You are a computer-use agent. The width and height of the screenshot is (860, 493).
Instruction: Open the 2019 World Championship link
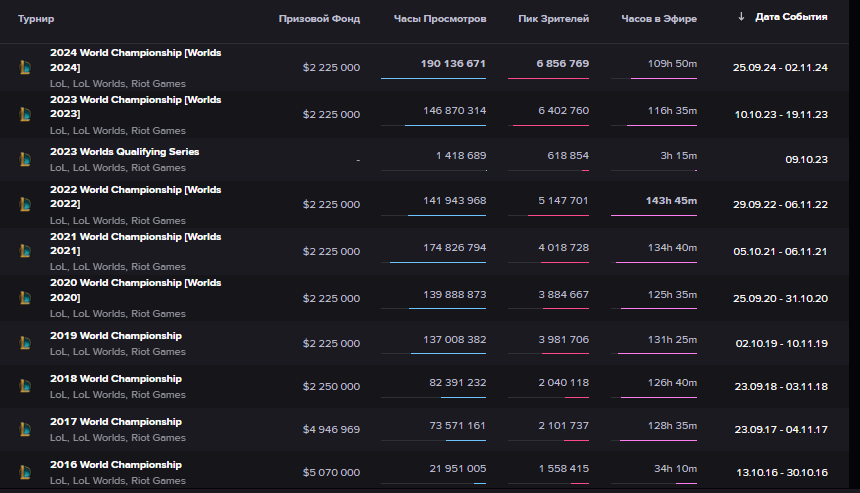tap(116, 336)
